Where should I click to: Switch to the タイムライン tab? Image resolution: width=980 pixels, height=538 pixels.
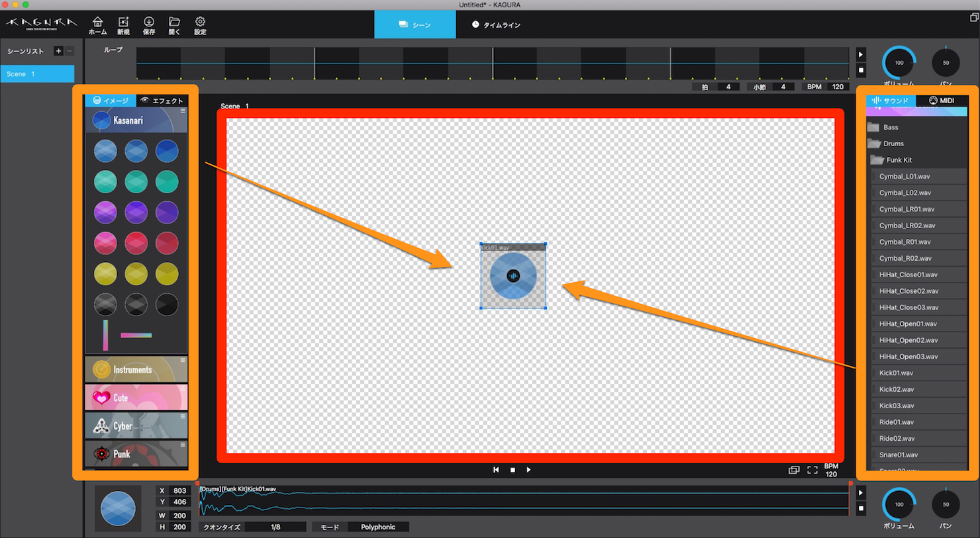496,24
